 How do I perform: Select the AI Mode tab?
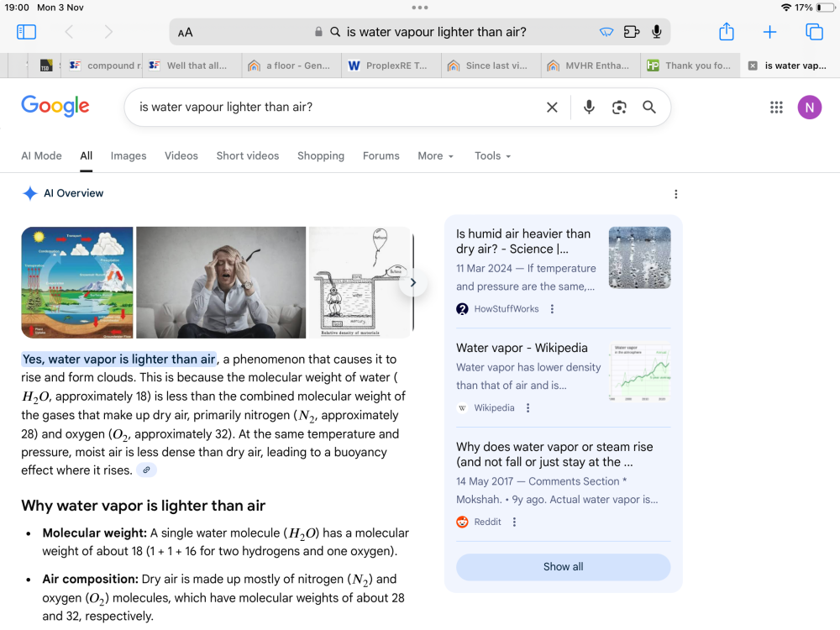tap(41, 155)
